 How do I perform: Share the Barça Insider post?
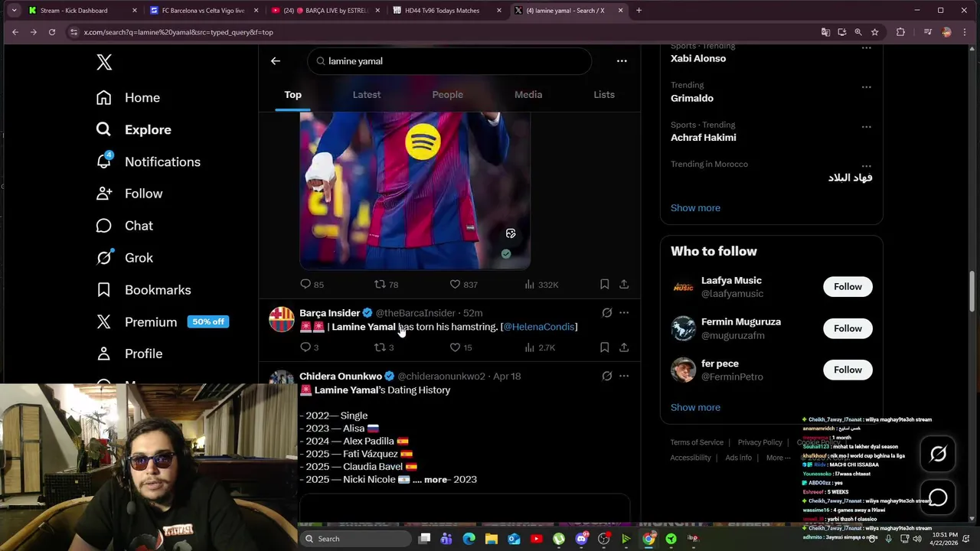tap(624, 347)
